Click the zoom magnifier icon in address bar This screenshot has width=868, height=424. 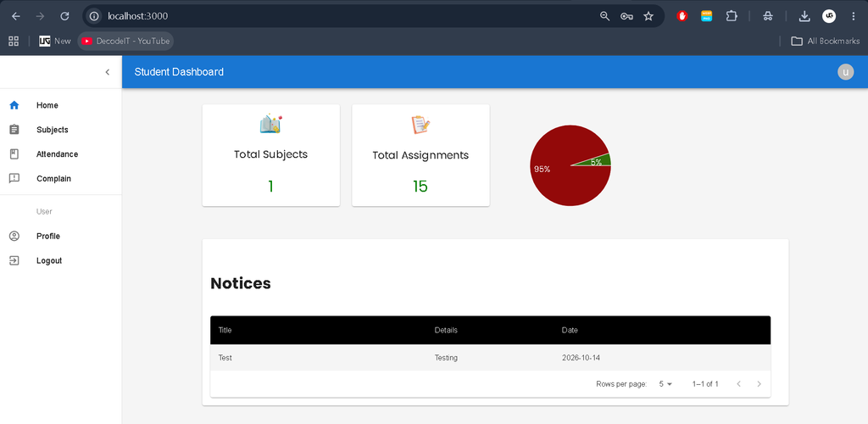604,16
